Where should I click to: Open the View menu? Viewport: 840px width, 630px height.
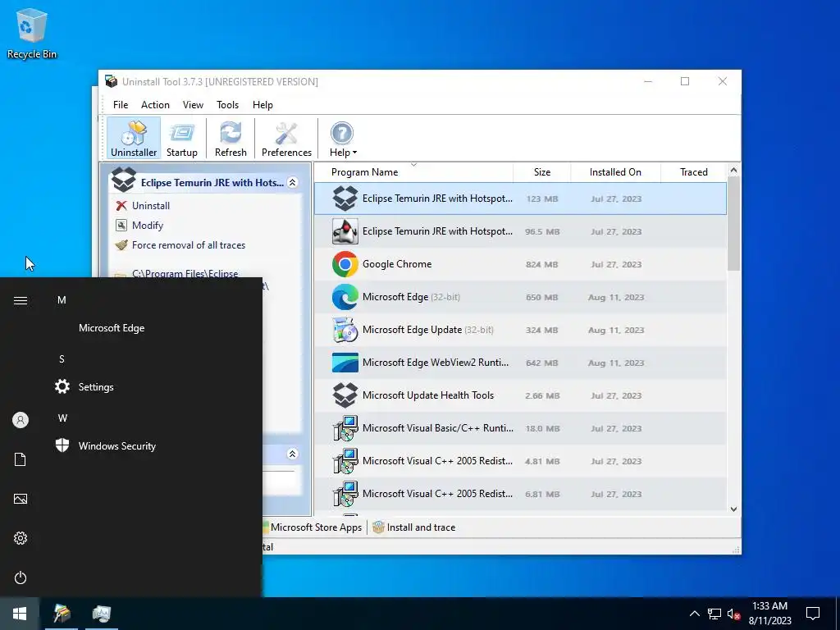click(x=193, y=105)
